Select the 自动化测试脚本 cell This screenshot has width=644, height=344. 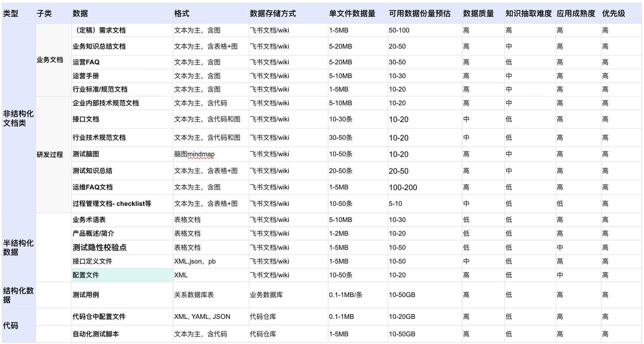point(96,334)
